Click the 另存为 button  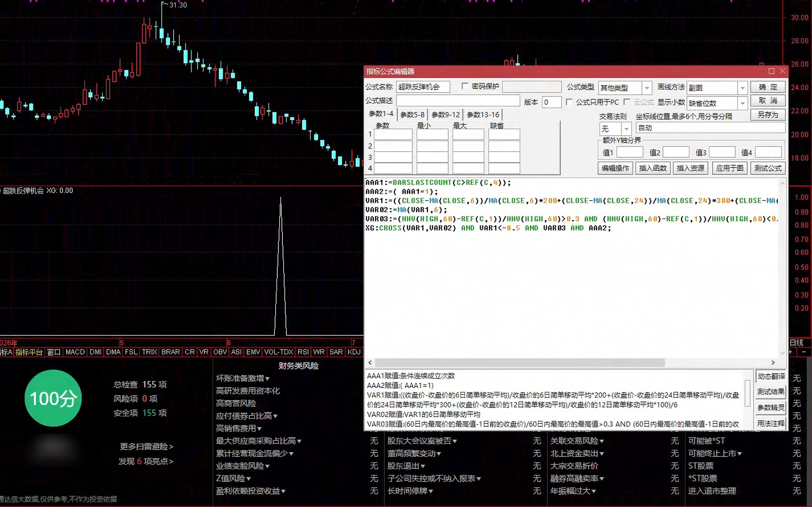768,115
